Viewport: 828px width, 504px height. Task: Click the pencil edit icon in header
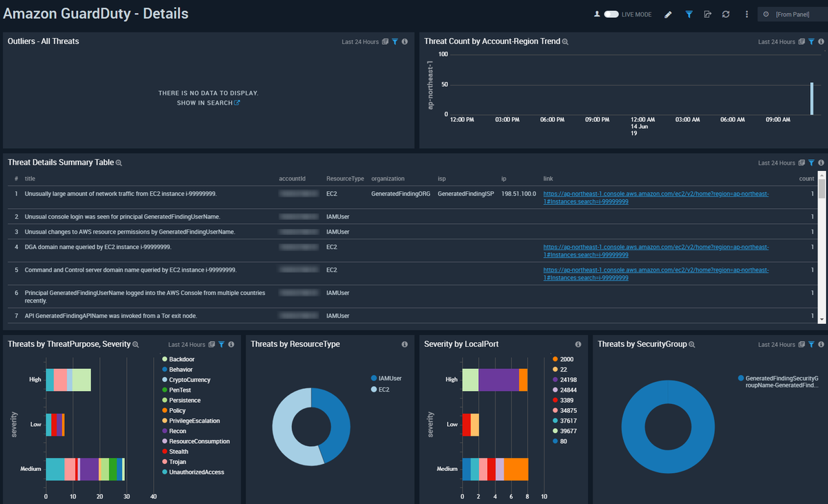[668, 14]
